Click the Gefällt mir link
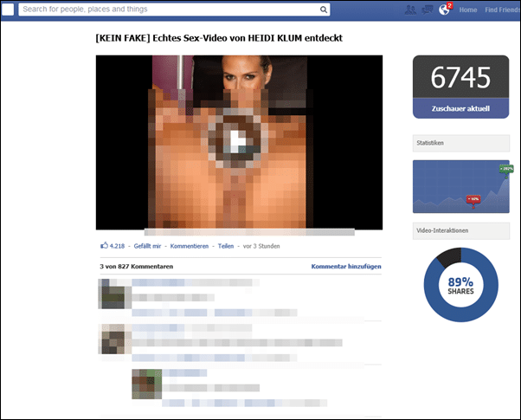Viewport: 521px width, 420px height. (147, 246)
